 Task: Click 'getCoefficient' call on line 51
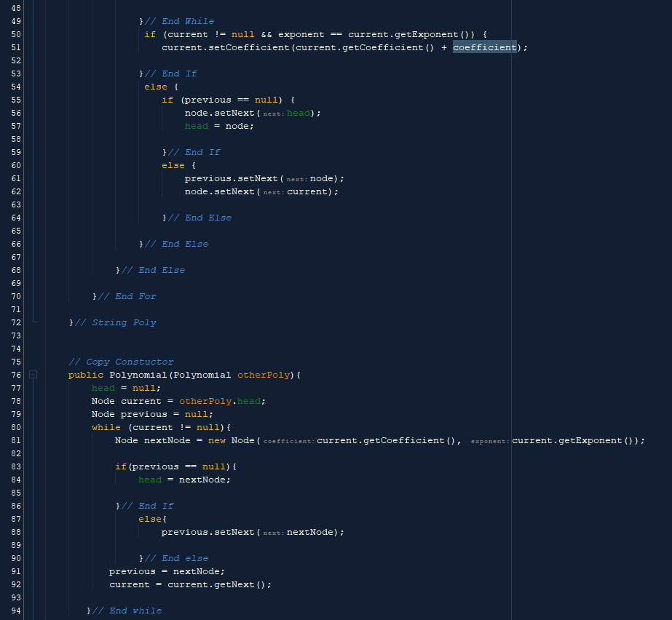pos(383,47)
